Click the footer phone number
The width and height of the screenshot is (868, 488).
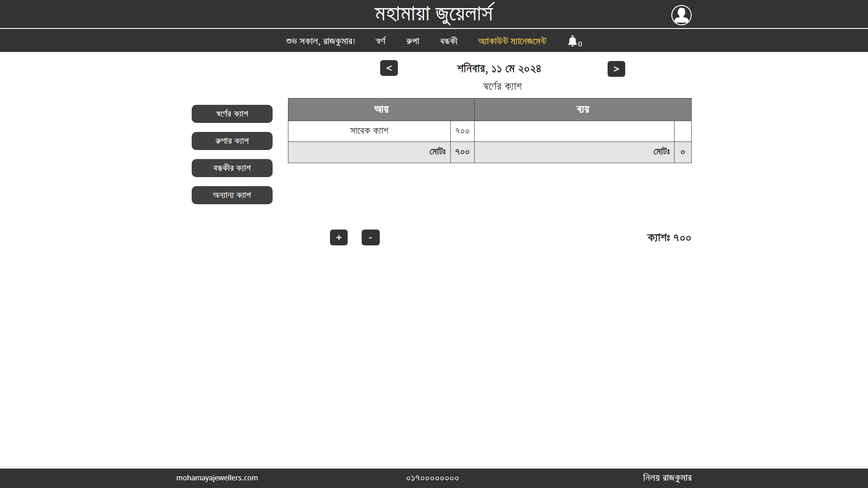pyautogui.click(x=432, y=478)
